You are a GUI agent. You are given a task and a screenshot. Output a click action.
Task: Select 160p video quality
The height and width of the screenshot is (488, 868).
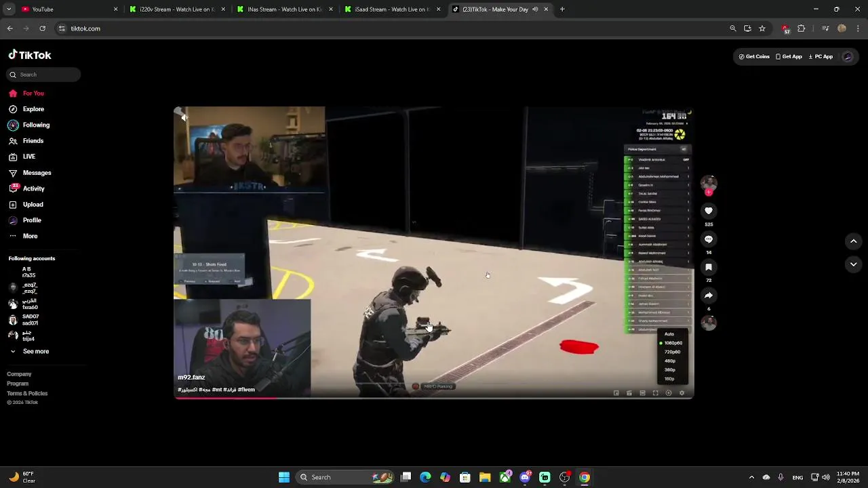coord(669,378)
